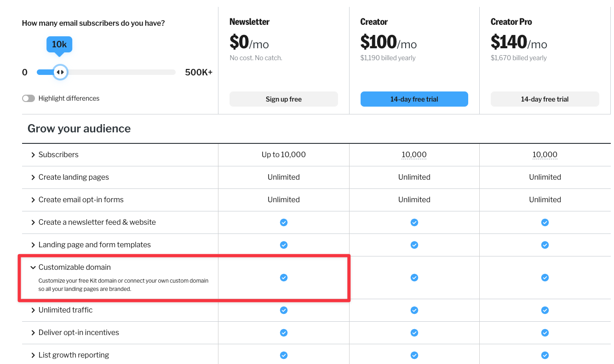Click the email subscribers slider handle
The width and height of the screenshot is (614, 364).
coord(60,72)
